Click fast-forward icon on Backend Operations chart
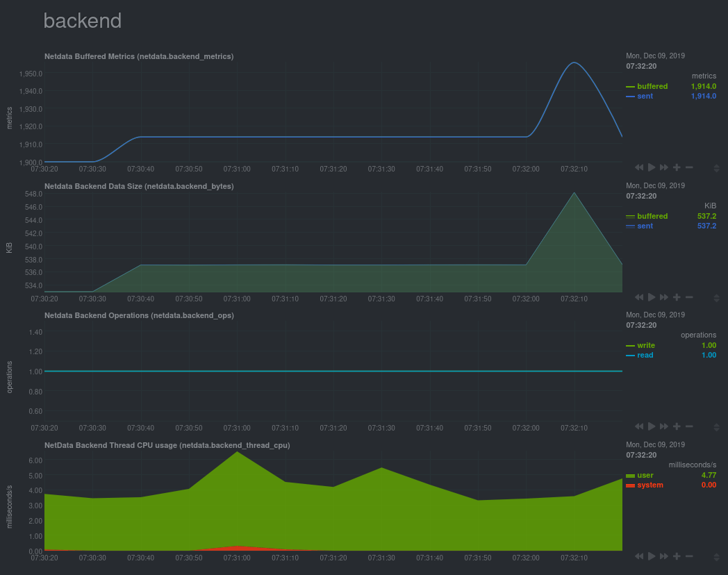Viewport: 728px width, 575px height. (664, 426)
